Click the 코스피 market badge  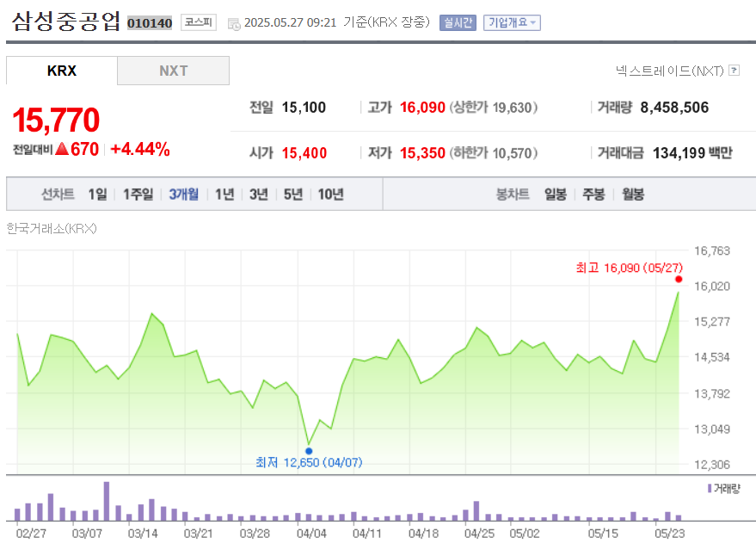[x=198, y=22]
